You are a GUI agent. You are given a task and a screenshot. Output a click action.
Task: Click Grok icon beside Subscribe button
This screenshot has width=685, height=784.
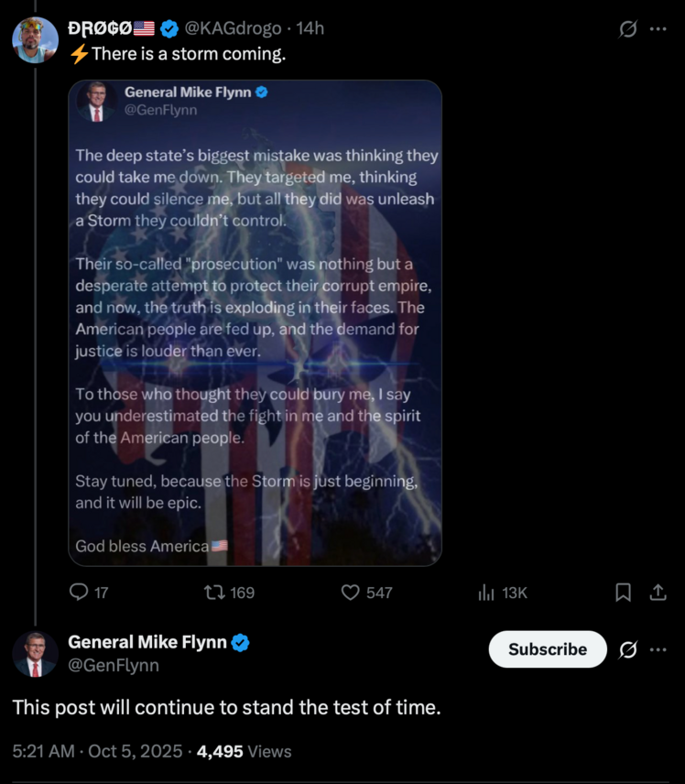[x=628, y=649]
